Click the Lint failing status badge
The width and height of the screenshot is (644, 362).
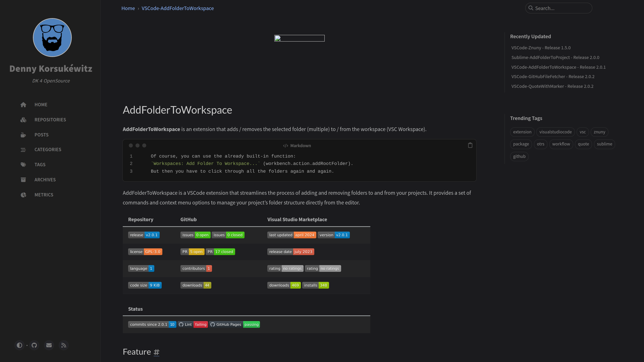[193, 324]
